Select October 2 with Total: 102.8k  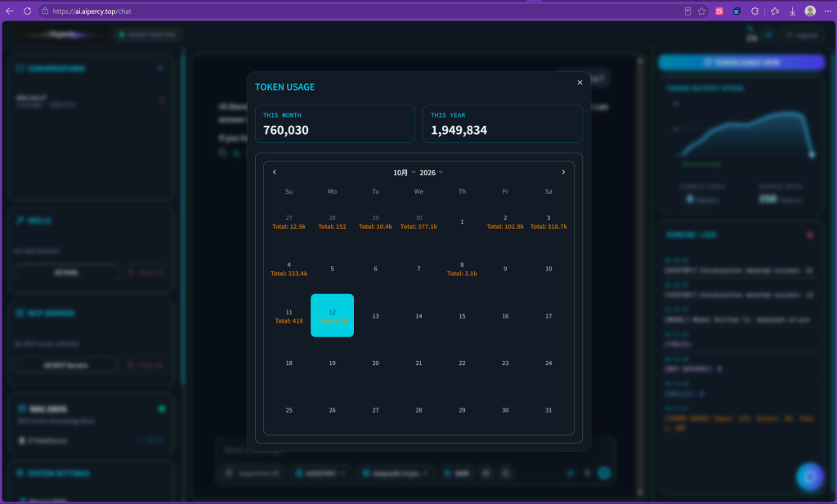pyautogui.click(x=505, y=222)
